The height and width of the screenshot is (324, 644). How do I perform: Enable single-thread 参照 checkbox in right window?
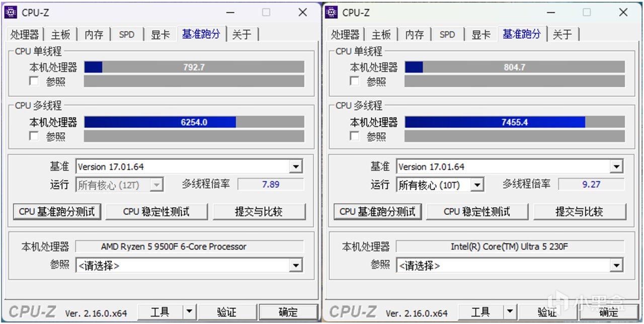(x=355, y=81)
